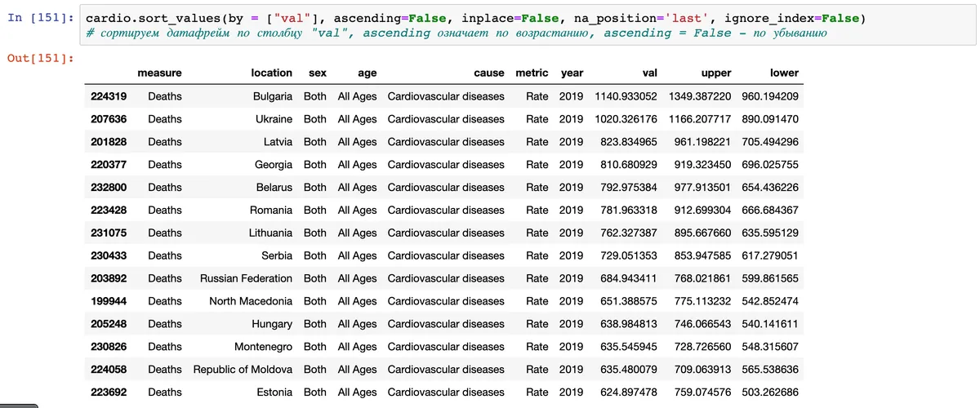The width and height of the screenshot is (980, 408).
Task: Click the 'year' column header
Action: pos(572,73)
